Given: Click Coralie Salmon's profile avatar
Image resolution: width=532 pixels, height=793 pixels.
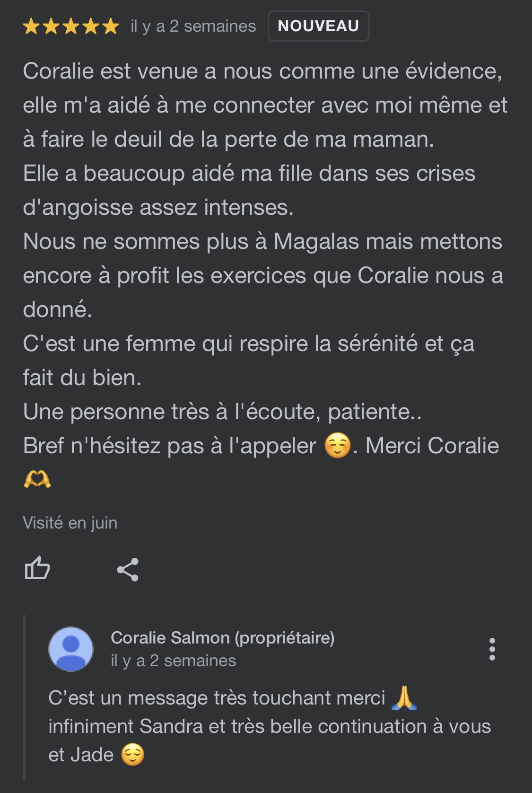Looking at the screenshot, I should 71,649.
